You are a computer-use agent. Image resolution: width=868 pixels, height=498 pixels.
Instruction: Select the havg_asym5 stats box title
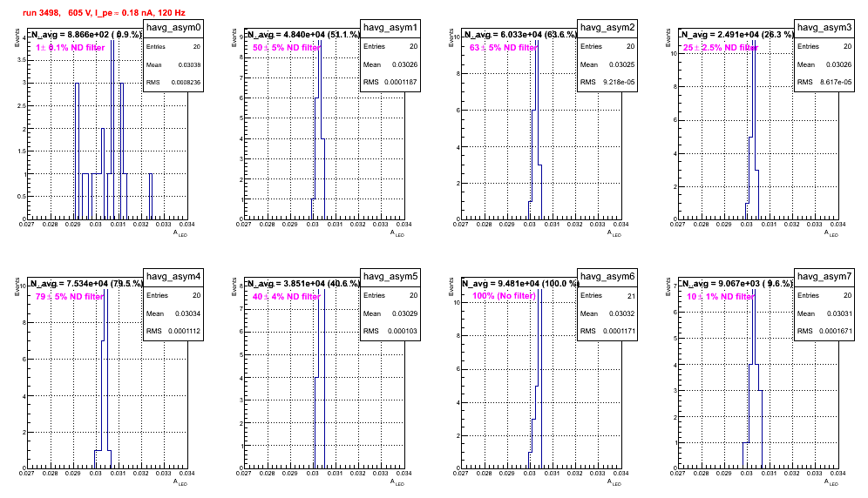click(390, 276)
